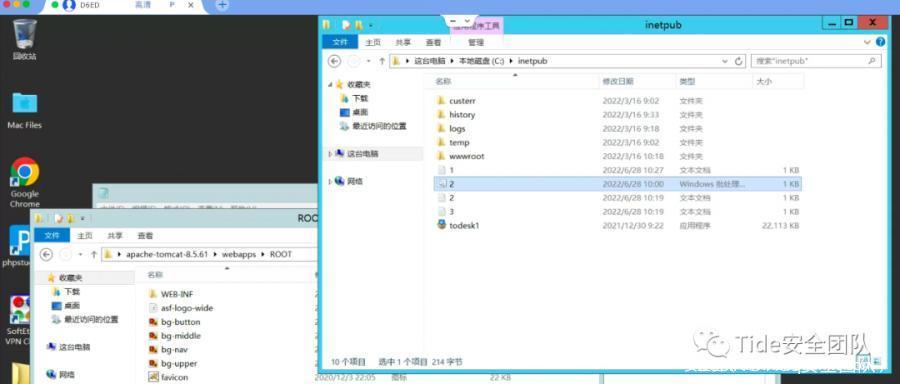Open the address bar history dropdown in inetpub
This screenshot has height=384, width=900.
pos(726,61)
